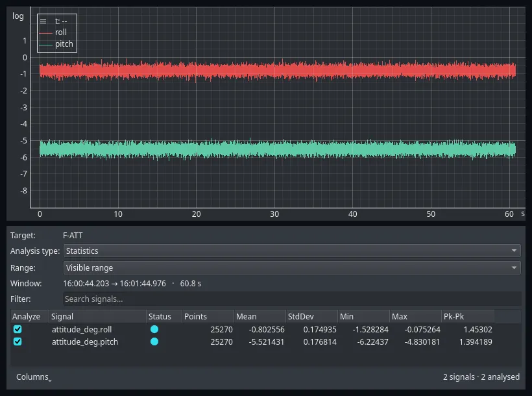
Task: Sort by the Min column header
Action: (x=364, y=316)
